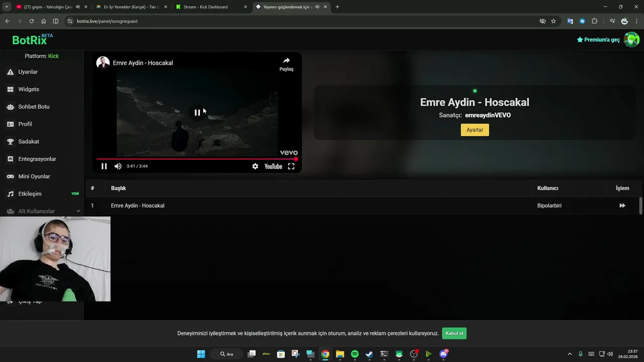The width and height of the screenshot is (644, 362).
Task: Accept cookies with Kabul et button
Action: pyautogui.click(x=454, y=333)
